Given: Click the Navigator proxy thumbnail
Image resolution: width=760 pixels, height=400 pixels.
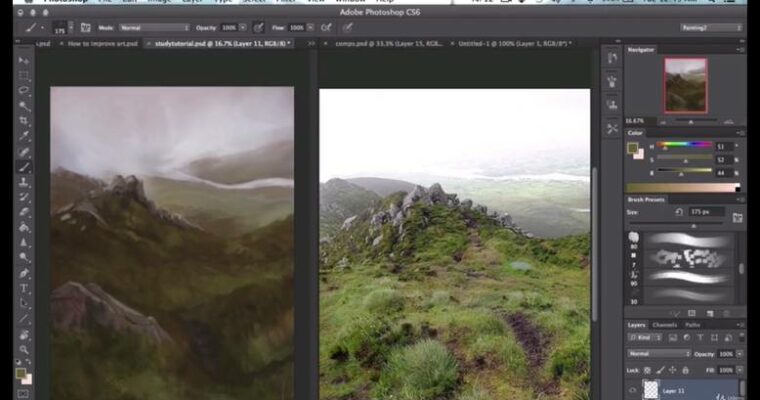Looking at the screenshot, I should click(x=685, y=86).
